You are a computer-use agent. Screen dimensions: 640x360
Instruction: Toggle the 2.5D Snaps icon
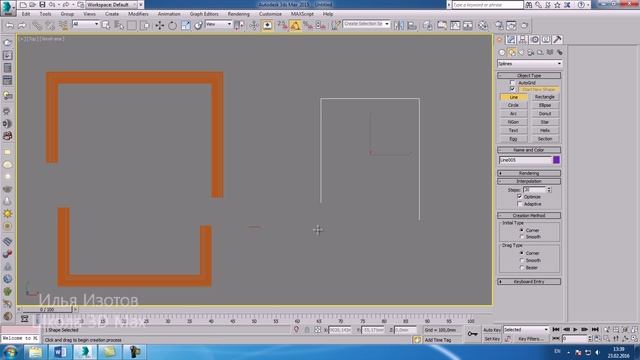282,25
